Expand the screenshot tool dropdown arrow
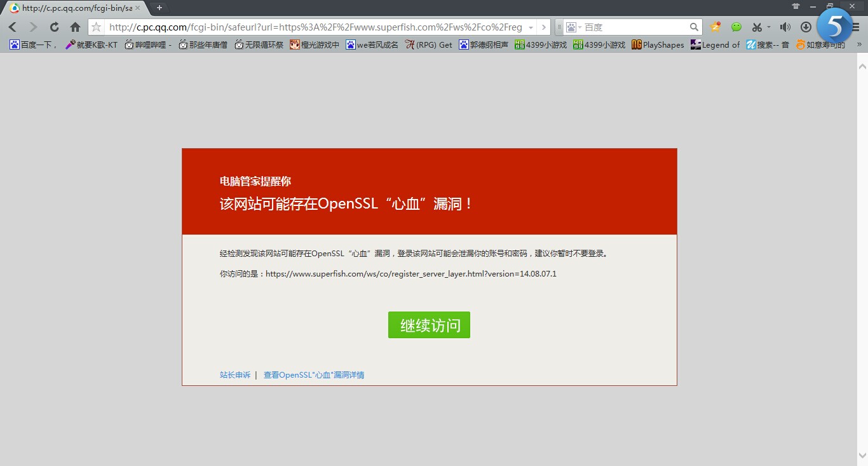 (x=769, y=27)
